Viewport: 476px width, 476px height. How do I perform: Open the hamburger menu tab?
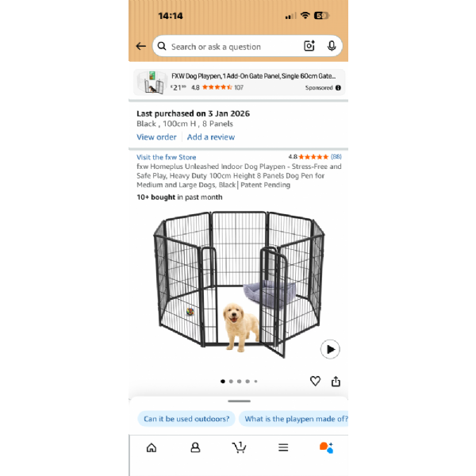(x=283, y=447)
